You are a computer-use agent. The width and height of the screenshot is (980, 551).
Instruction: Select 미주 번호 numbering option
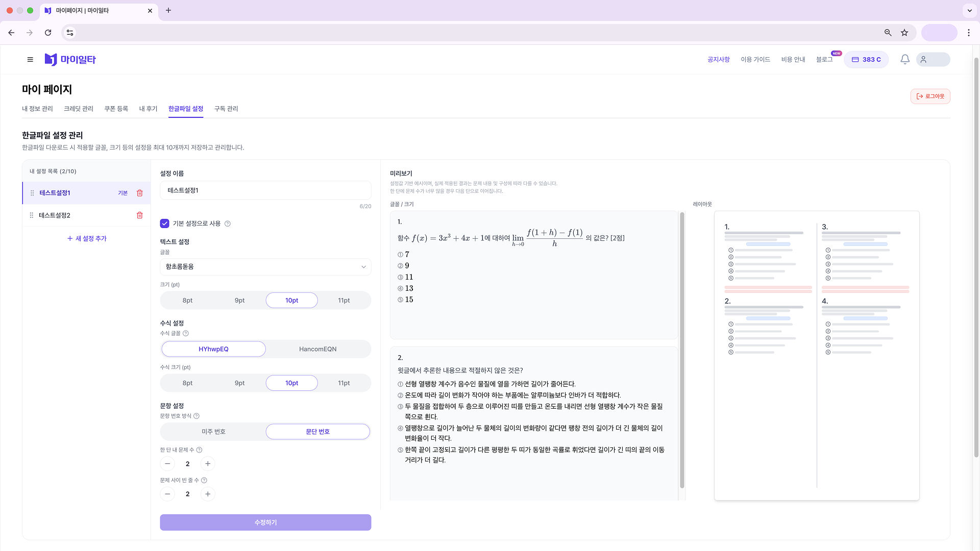(x=213, y=432)
